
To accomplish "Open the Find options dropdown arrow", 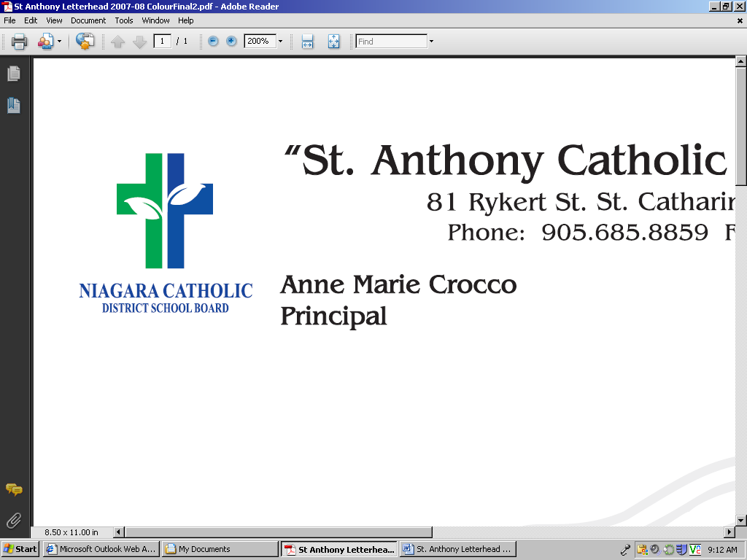I will pyautogui.click(x=431, y=42).
